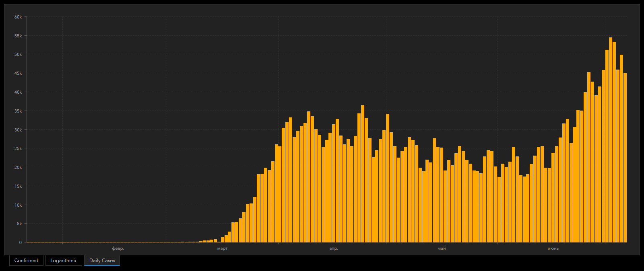
Task: Click the tallest bar near 54k
Action: click(611, 140)
